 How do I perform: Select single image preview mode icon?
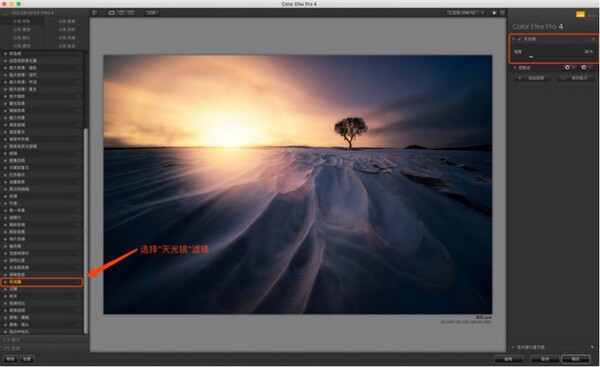[111, 13]
